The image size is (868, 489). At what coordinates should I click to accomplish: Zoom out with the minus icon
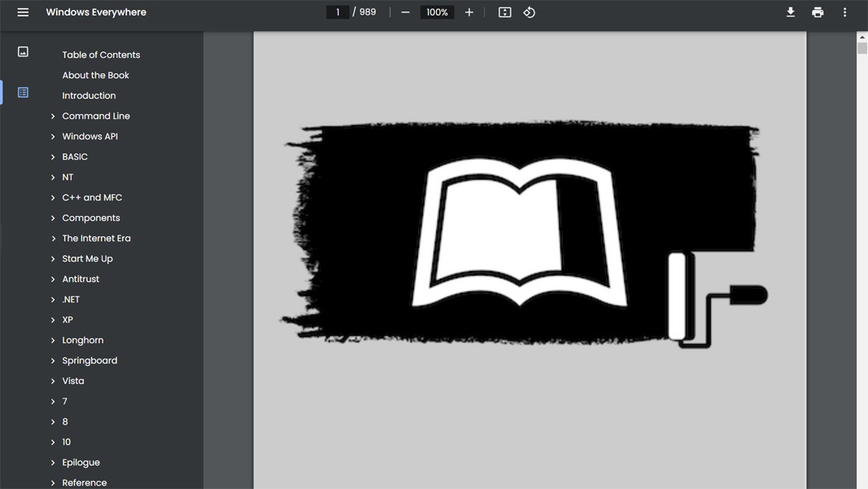[x=406, y=12]
